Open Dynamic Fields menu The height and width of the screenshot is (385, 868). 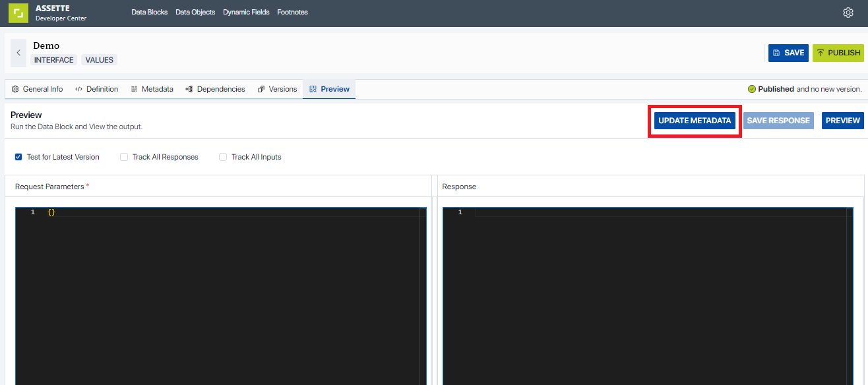(246, 12)
